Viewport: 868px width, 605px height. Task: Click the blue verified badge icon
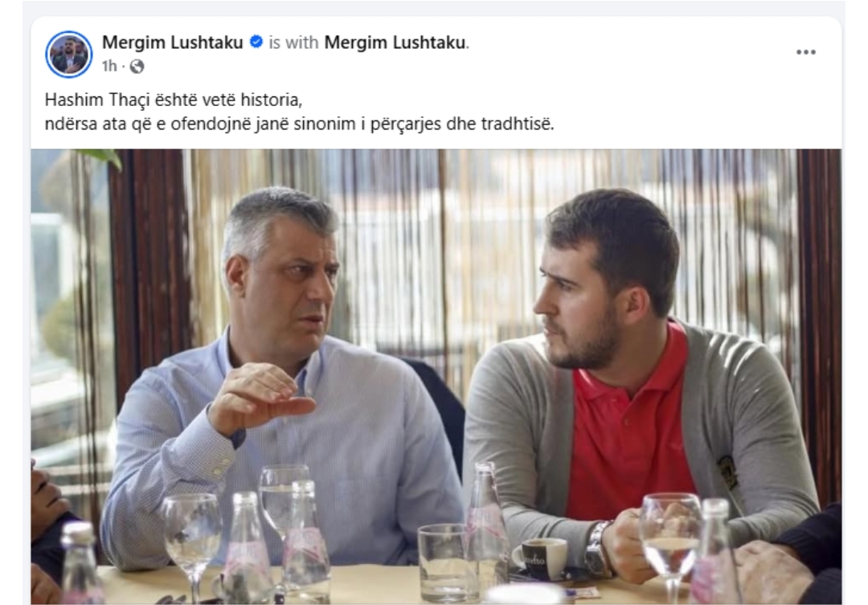256,42
